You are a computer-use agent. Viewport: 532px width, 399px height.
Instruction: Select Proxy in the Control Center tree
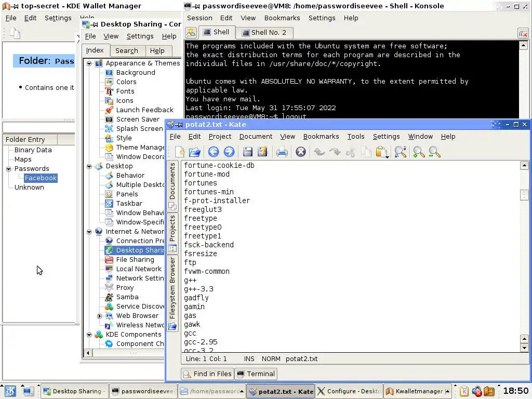pos(125,288)
